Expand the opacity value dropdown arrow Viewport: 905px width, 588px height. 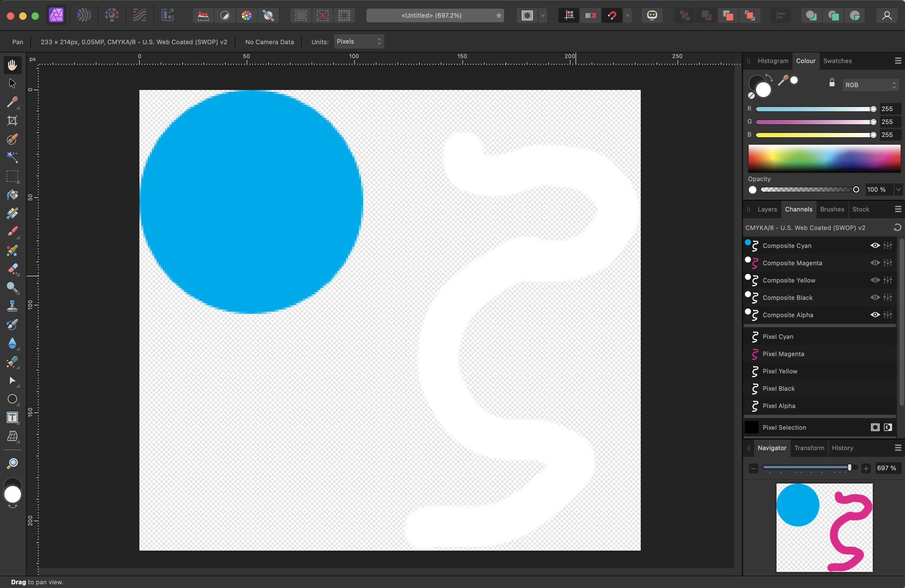pyautogui.click(x=898, y=190)
